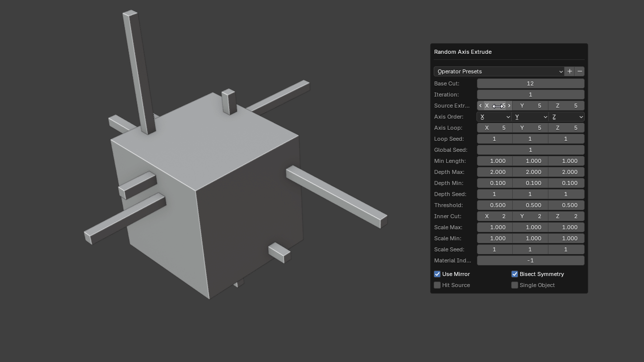
Task: Click the Random Axis Extrude panel title
Action: click(x=463, y=52)
